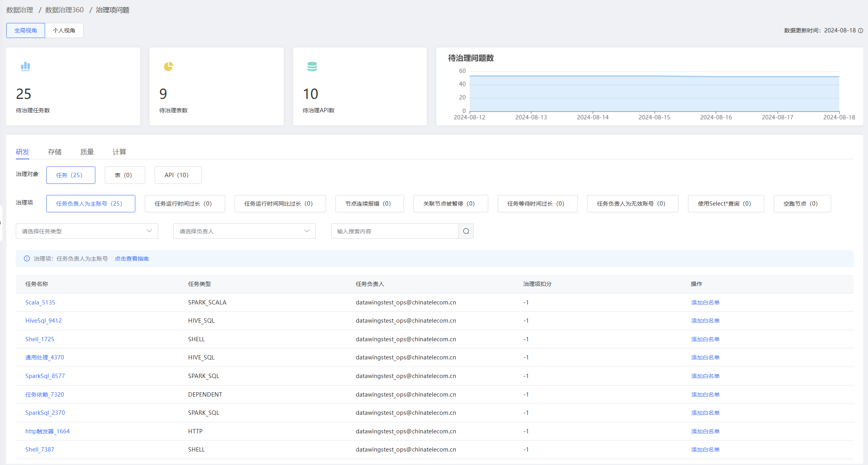
Task: Open task Scala_5135
Action: point(40,302)
